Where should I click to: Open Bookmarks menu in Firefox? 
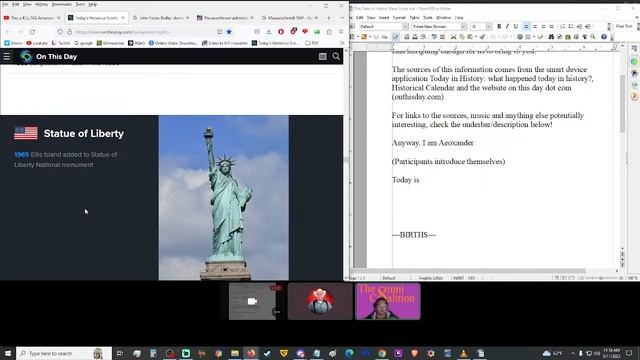[x=62, y=4]
